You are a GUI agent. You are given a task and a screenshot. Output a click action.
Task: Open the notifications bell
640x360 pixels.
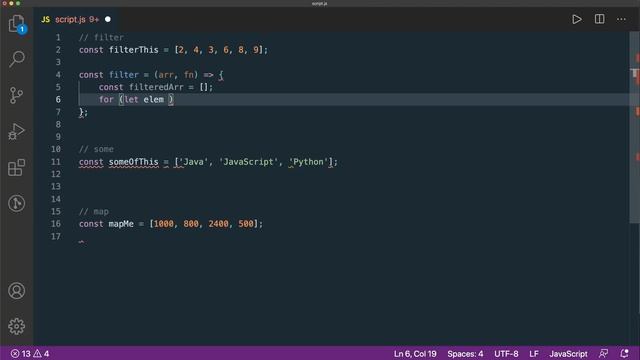[x=624, y=353]
